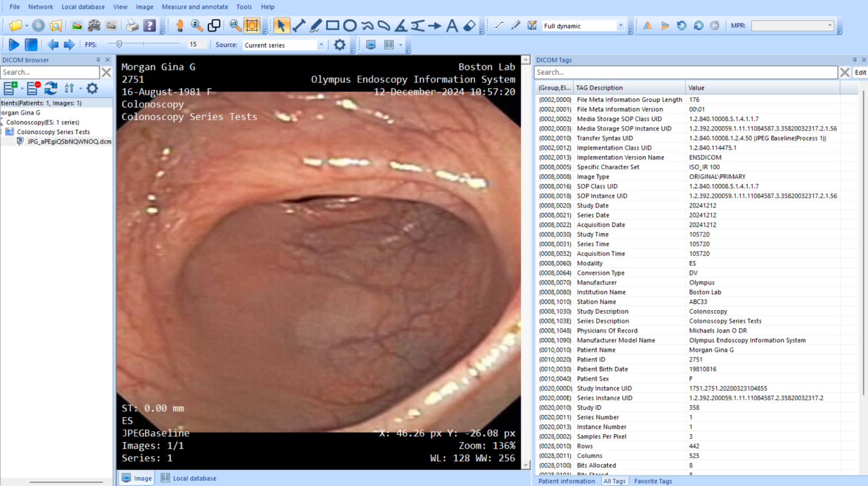Screen dimensions: 868x486
Task: Toggle the fit-to-screen view button
Action: pos(252,25)
